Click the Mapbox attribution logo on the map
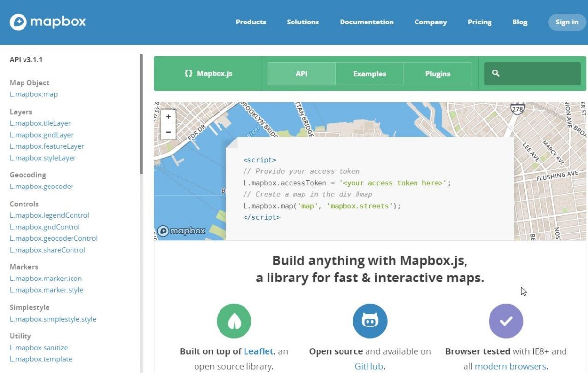This screenshot has height=373, width=588. click(x=181, y=231)
